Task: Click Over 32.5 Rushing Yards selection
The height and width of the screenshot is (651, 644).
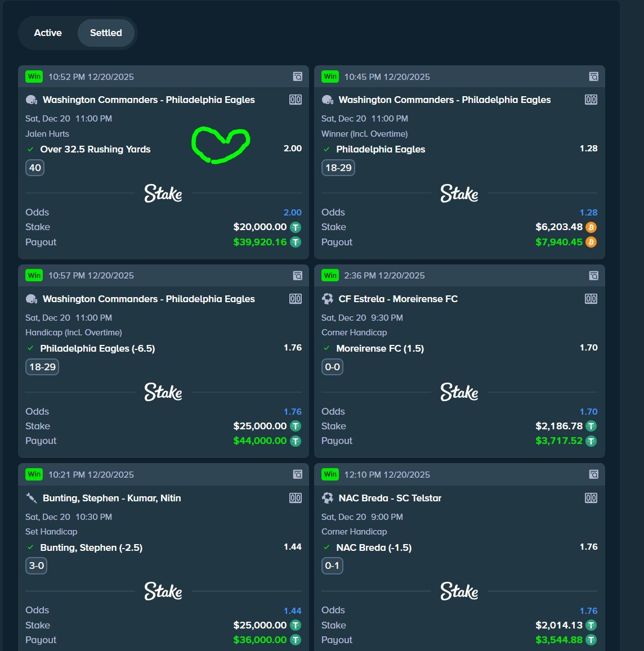Action: click(95, 149)
